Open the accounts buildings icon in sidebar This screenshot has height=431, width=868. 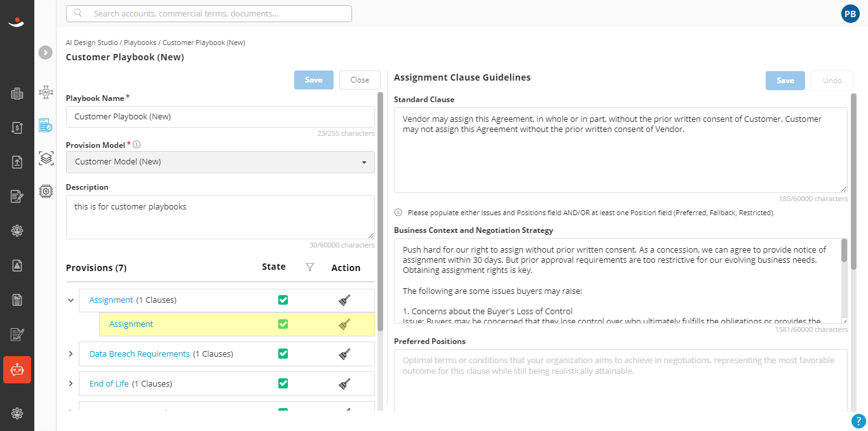point(17,94)
